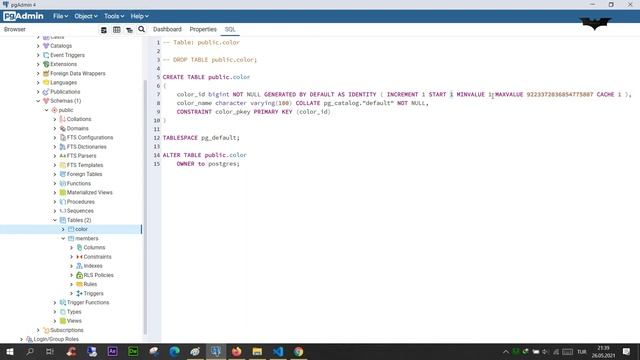
Task: Expand the Publications node
Action: point(38,92)
